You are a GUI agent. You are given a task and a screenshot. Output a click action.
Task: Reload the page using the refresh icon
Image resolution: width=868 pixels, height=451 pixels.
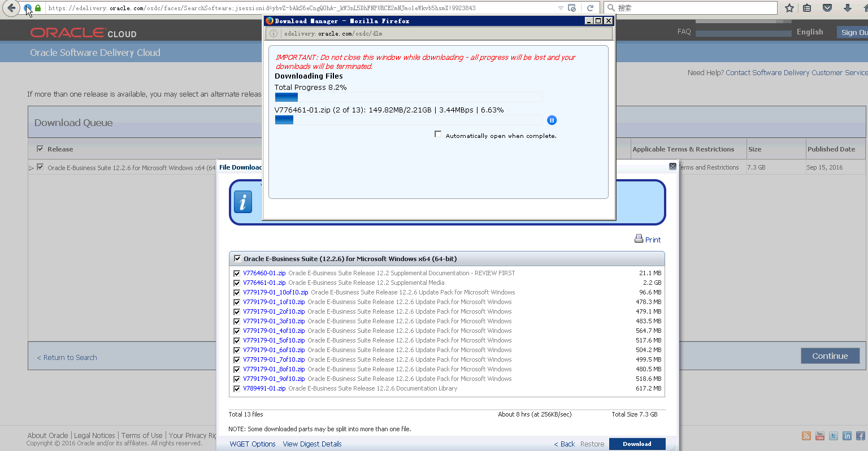(589, 7)
